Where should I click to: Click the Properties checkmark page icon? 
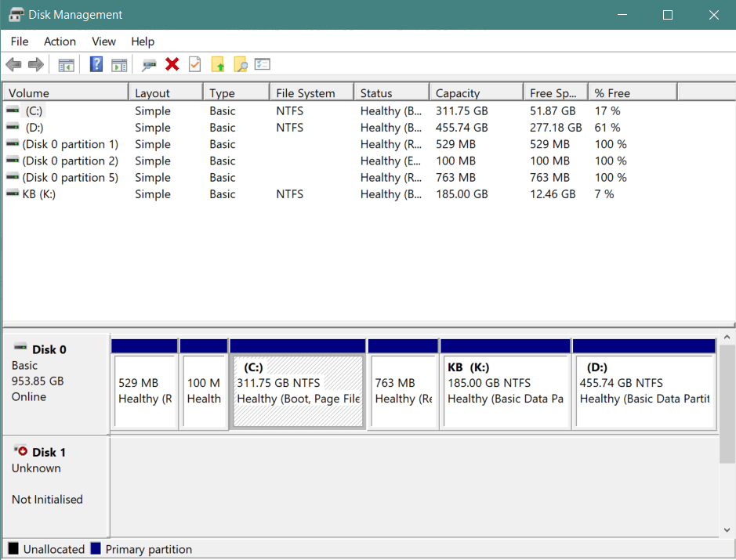195,64
